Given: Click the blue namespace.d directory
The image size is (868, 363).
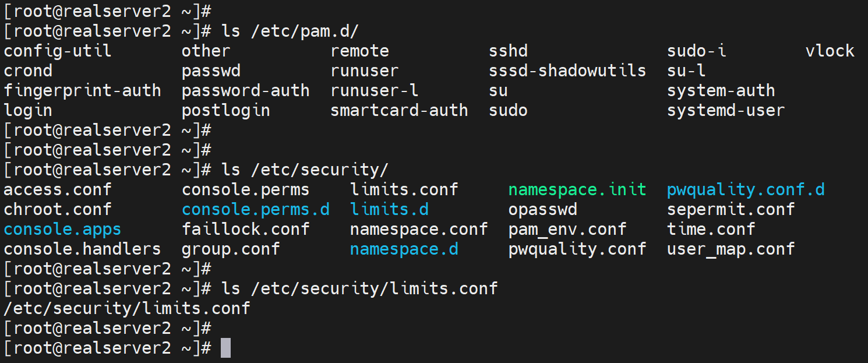Looking at the screenshot, I should [x=404, y=249].
